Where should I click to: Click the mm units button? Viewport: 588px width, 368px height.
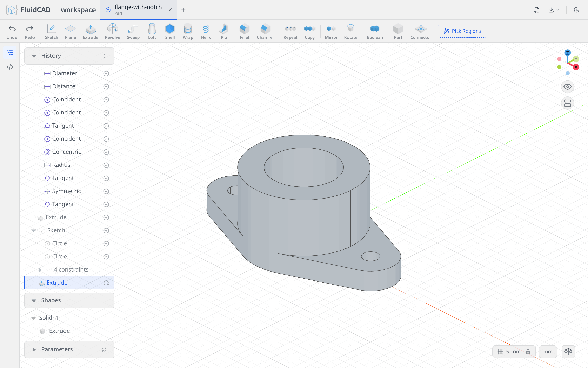click(548, 351)
